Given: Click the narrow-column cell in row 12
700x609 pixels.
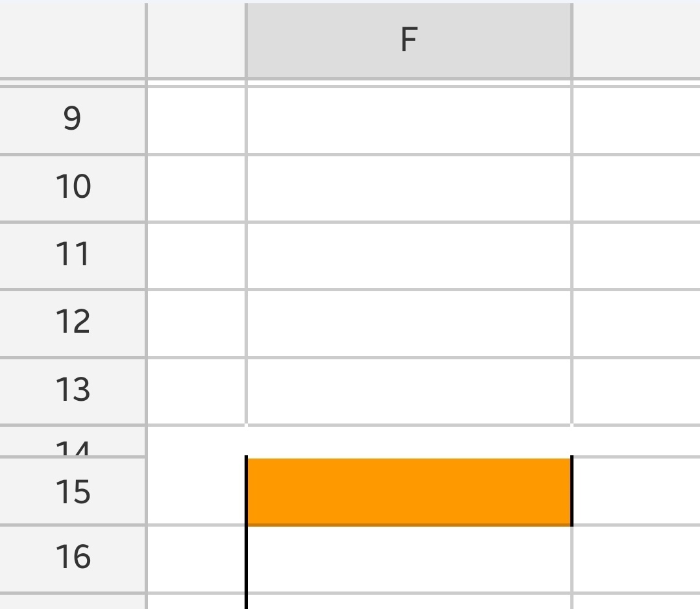Looking at the screenshot, I should [x=196, y=324].
